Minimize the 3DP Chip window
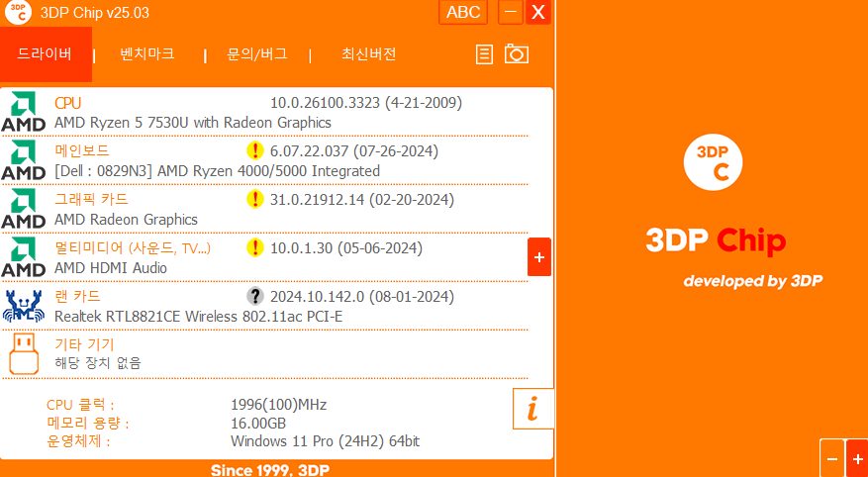868x477 pixels. tap(511, 12)
